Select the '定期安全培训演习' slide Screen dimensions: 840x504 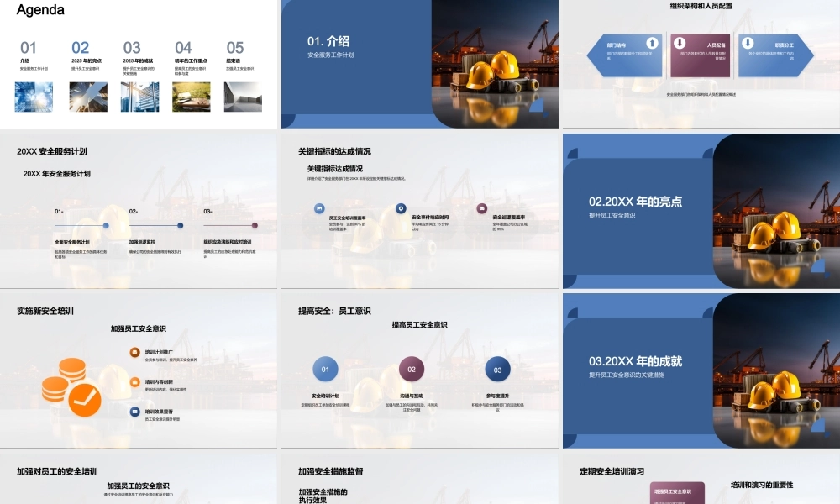pos(701,478)
